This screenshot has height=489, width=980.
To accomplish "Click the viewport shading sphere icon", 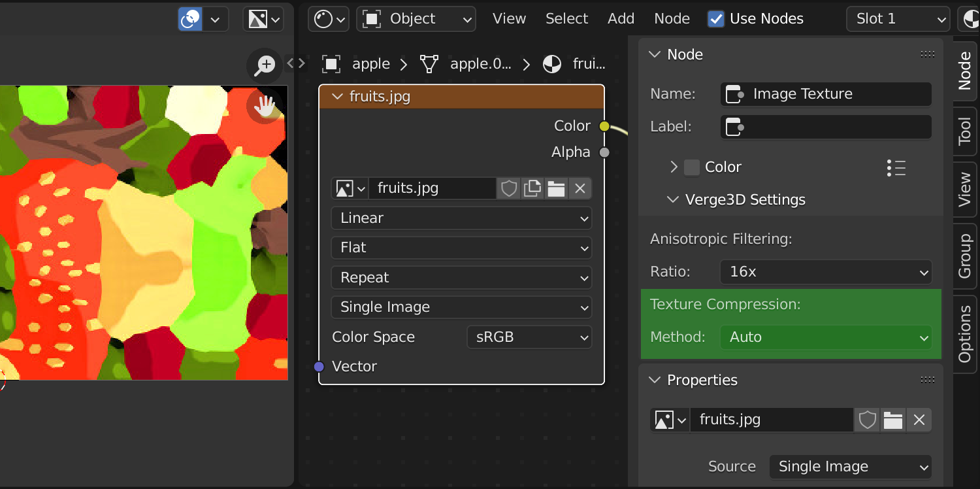I will [x=190, y=19].
